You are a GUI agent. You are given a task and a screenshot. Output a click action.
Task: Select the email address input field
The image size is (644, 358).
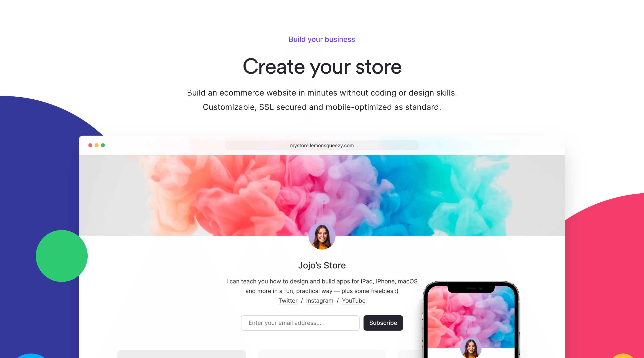coord(301,323)
